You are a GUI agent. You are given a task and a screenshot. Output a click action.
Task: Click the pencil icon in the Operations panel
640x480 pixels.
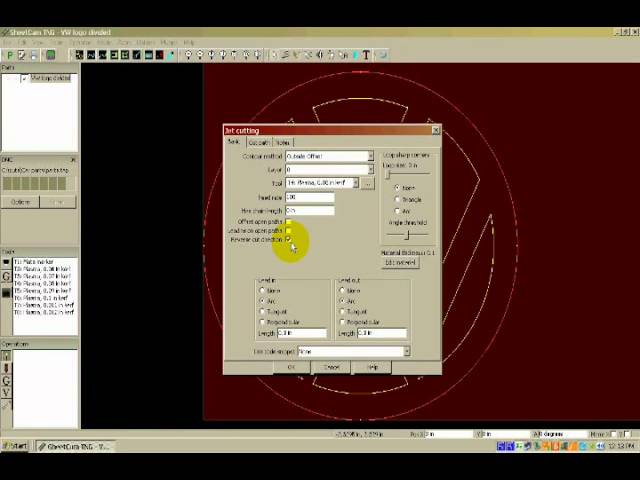click(x=6, y=405)
